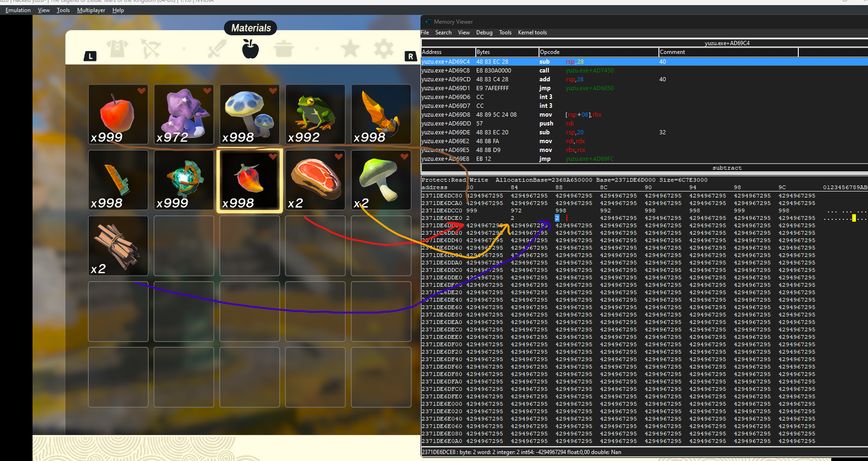Open Memory Viewer View menu
The image size is (868, 461).
464,33
